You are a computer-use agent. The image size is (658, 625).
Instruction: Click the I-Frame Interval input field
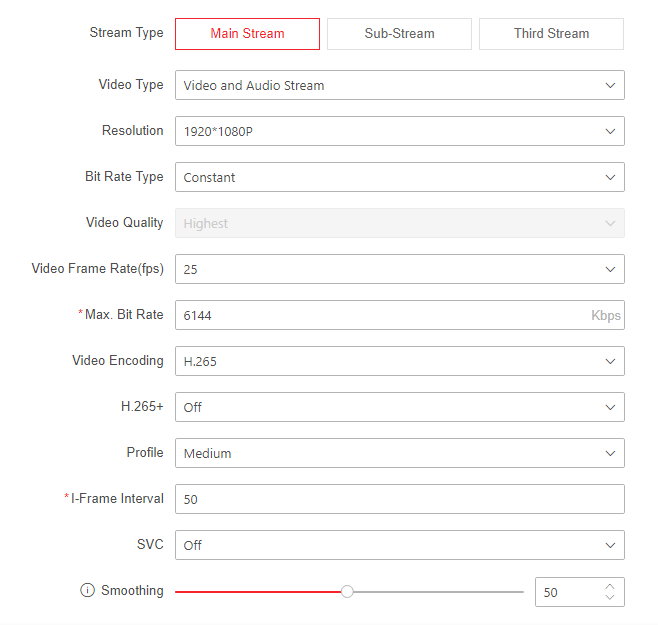tap(399, 499)
